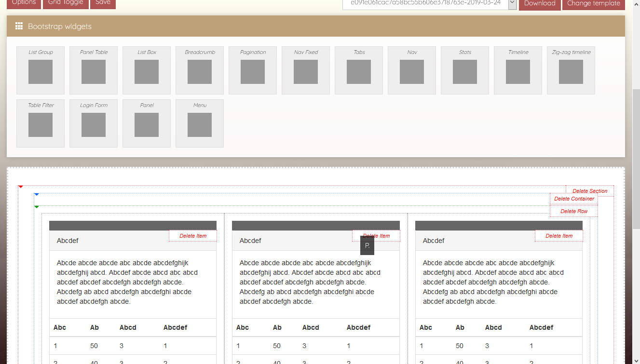This screenshot has height=364, width=640.
Task: Open the Options menu
Action: pos(24,3)
